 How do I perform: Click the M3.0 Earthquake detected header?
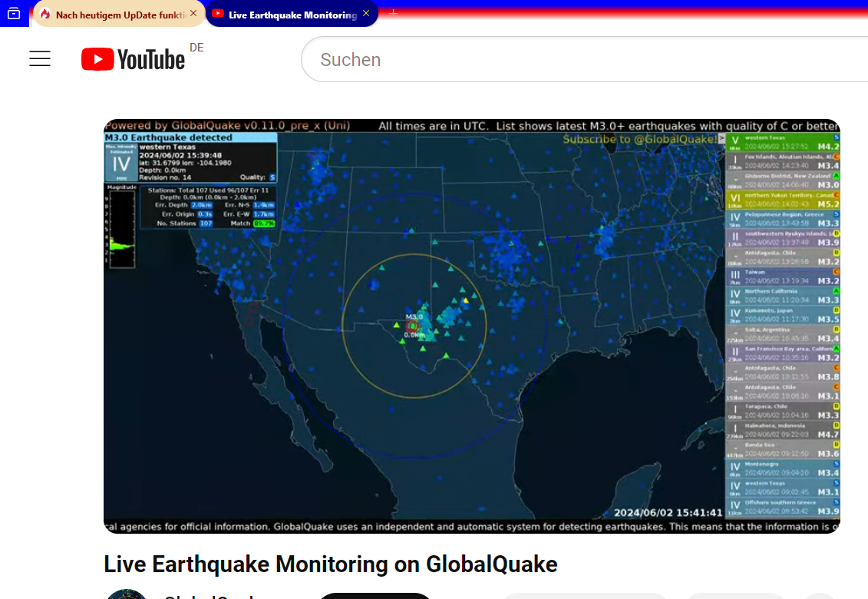pos(190,137)
